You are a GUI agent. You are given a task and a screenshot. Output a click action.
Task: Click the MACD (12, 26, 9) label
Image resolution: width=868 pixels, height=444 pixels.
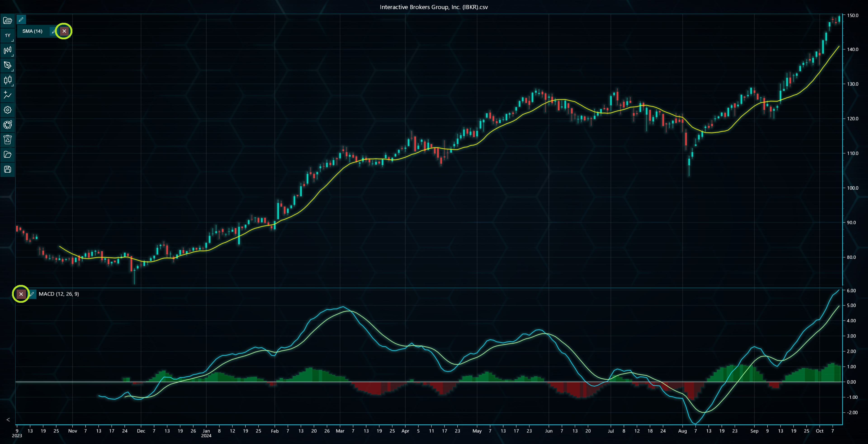tap(59, 294)
